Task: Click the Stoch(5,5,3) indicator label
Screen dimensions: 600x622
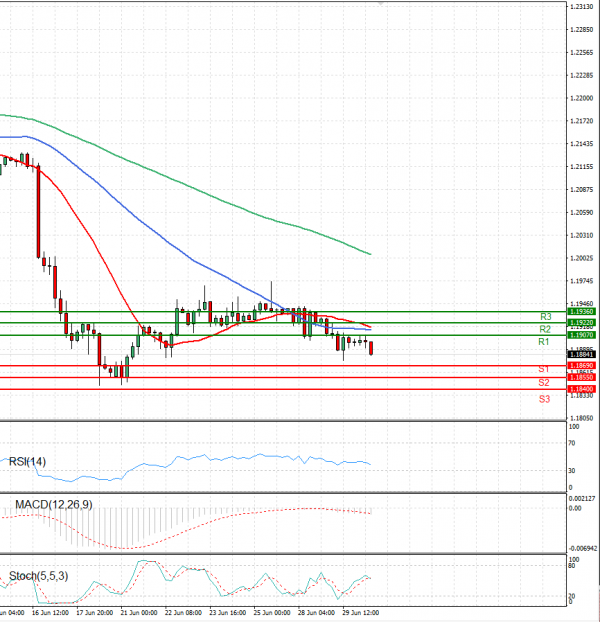Action: pos(38,576)
